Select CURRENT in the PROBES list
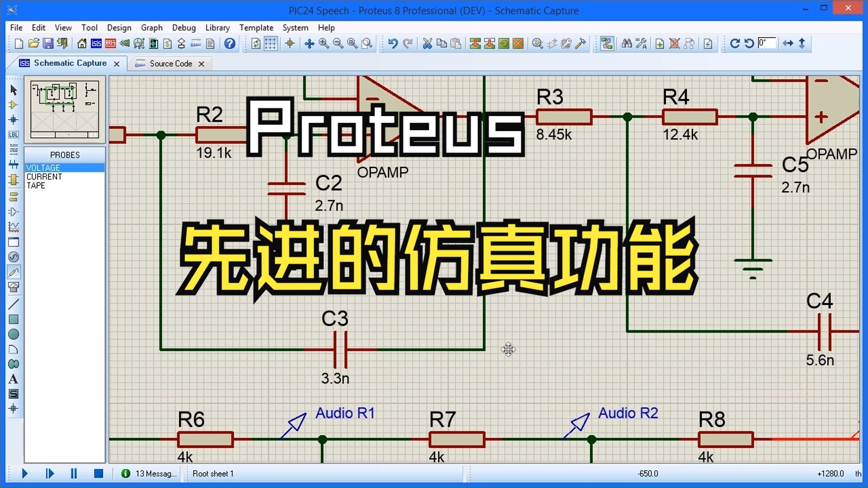The width and height of the screenshot is (868, 488). (x=44, y=177)
